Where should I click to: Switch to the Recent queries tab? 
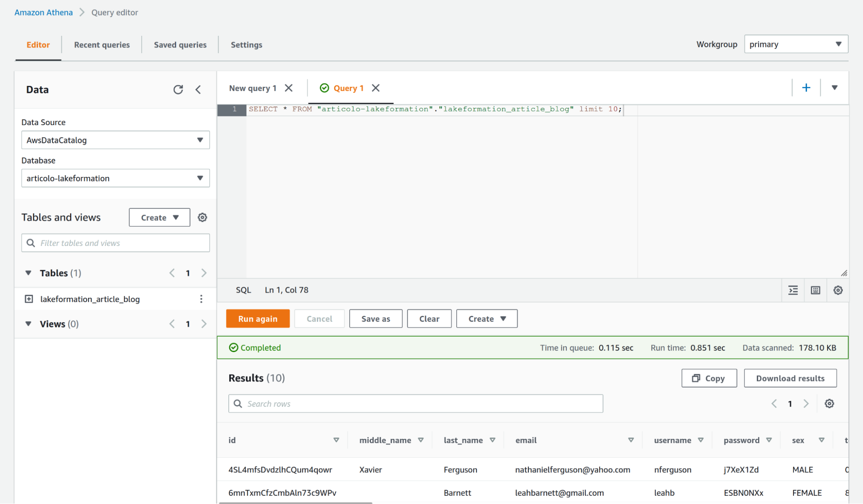(x=102, y=44)
